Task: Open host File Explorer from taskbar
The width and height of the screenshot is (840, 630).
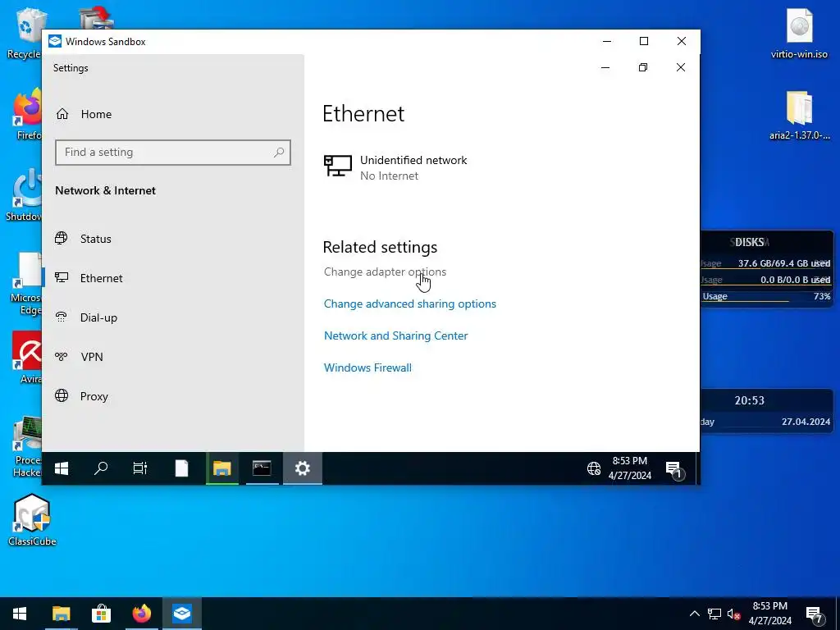Action: pos(61,614)
